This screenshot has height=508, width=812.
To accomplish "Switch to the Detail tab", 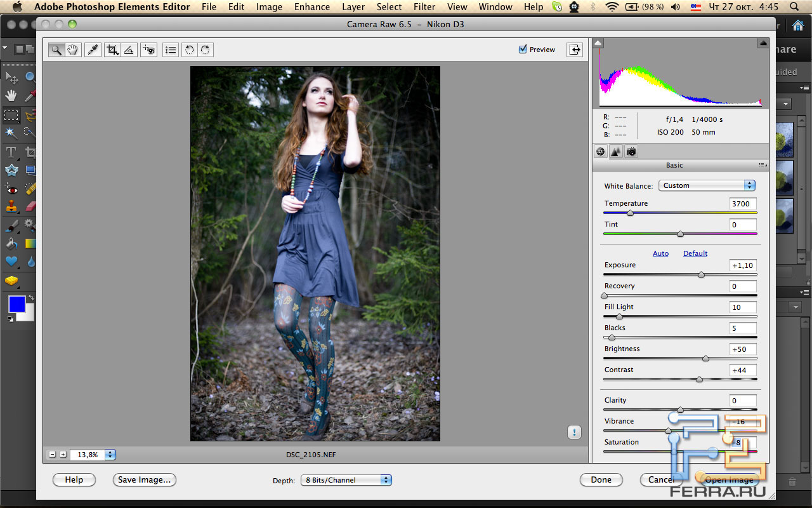I will (x=615, y=152).
